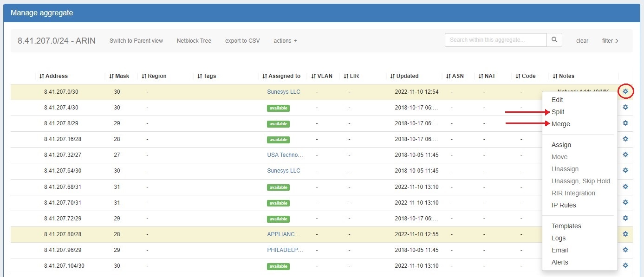Select Merge from the context menu

point(560,124)
